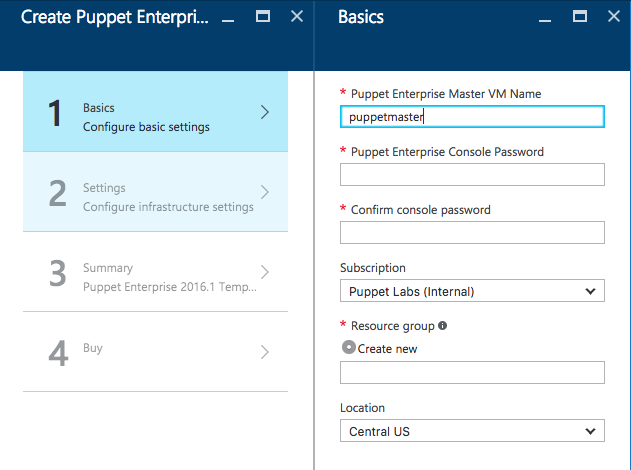Click the chevron on the Basics step
631x470 pixels.
pyautogui.click(x=265, y=112)
